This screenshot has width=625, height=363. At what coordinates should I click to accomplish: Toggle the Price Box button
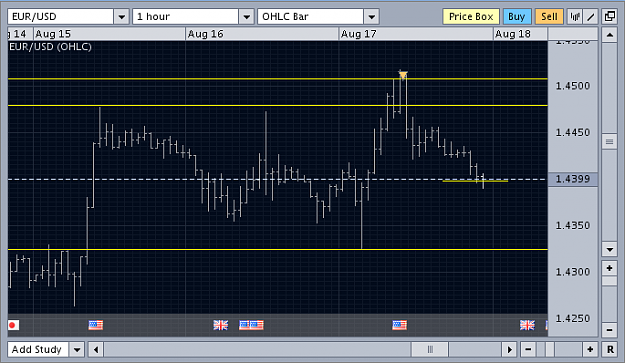click(471, 17)
